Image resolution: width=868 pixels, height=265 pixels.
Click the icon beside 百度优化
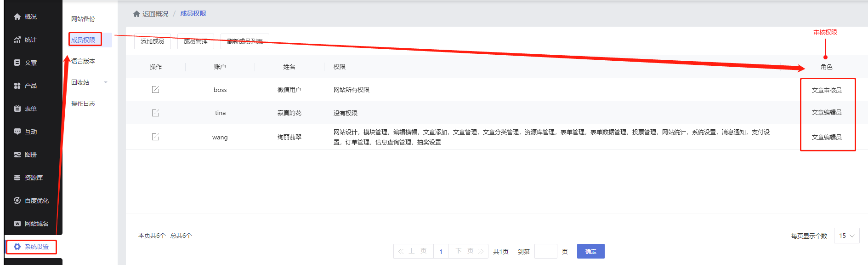click(17, 201)
